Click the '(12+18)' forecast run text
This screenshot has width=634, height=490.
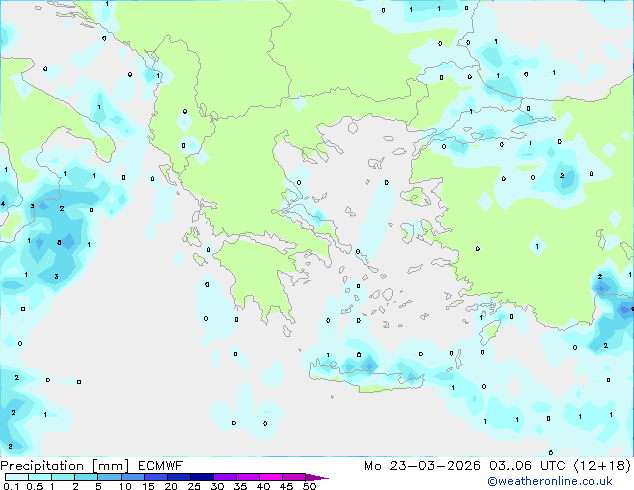[x=602, y=466]
